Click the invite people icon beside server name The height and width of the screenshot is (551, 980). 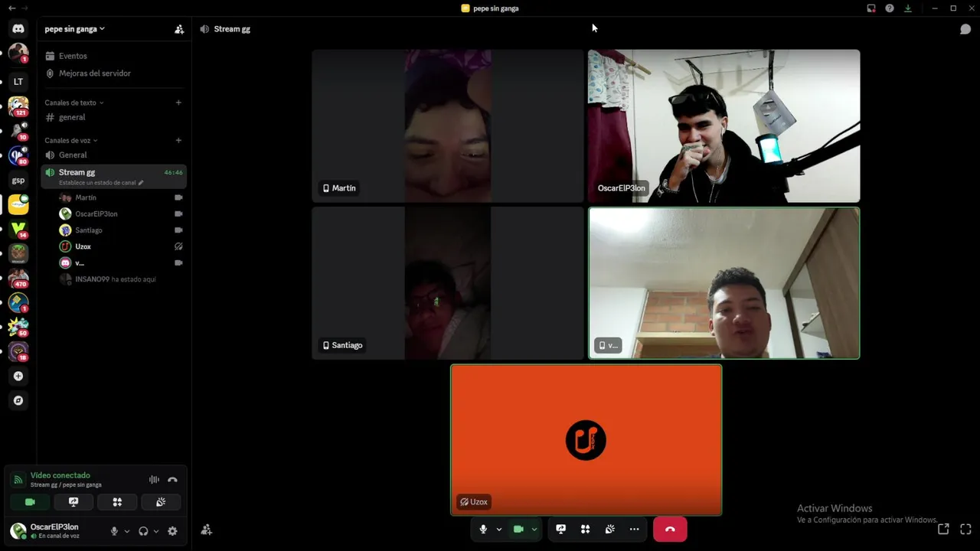click(179, 29)
